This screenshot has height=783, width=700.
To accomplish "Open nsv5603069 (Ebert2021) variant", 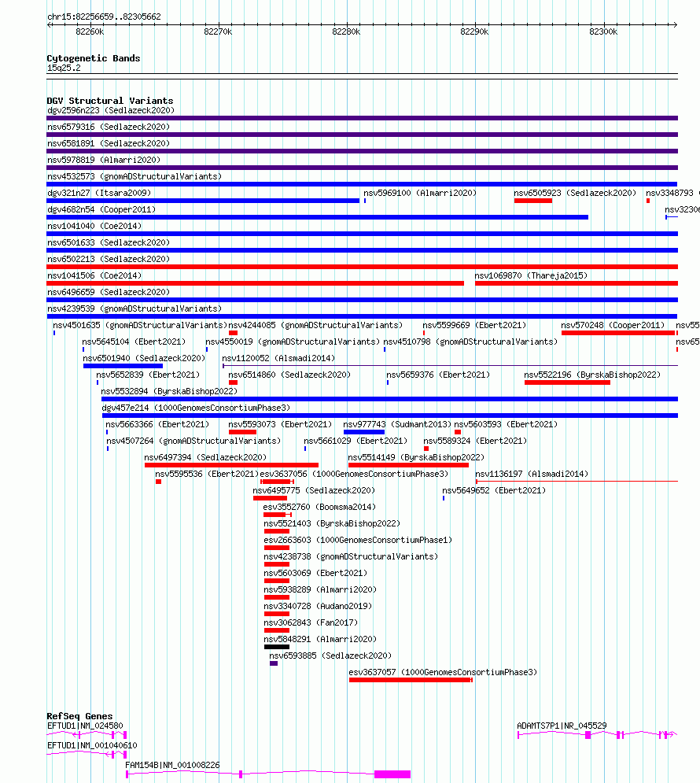I will tap(315, 573).
